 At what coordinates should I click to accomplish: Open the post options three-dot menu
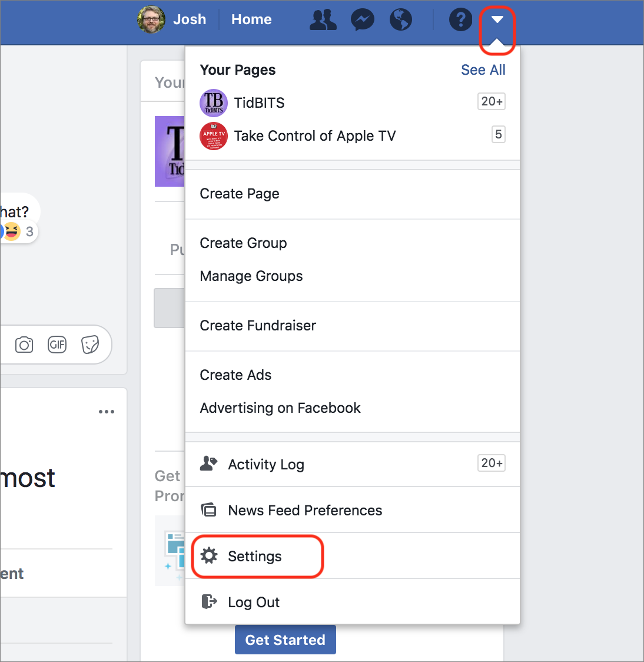[x=107, y=412]
